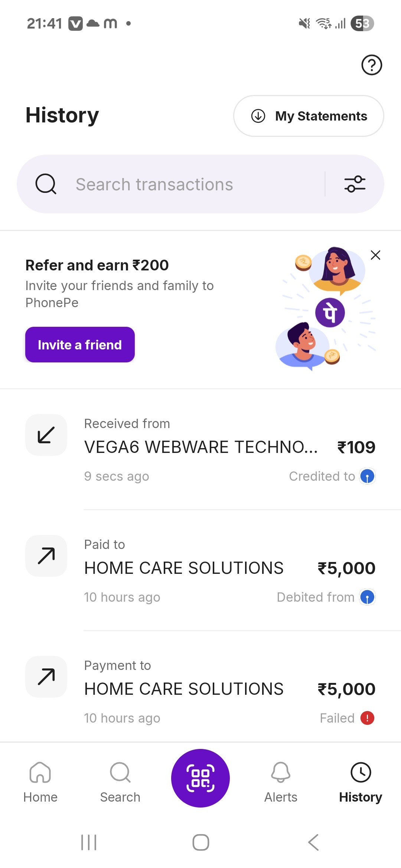This screenshot has width=401, height=868.
Task: Download My Statements
Action: coord(309,116)
